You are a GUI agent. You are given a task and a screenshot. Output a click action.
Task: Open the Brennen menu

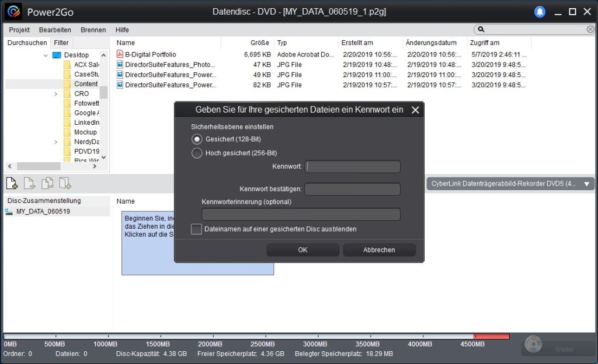pos(93,30)
